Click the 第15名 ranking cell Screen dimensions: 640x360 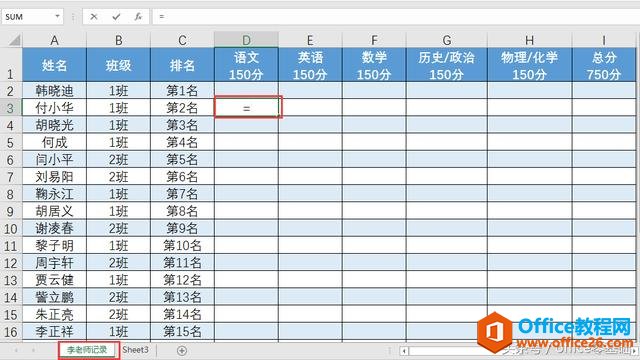click(x=182, y=331)
